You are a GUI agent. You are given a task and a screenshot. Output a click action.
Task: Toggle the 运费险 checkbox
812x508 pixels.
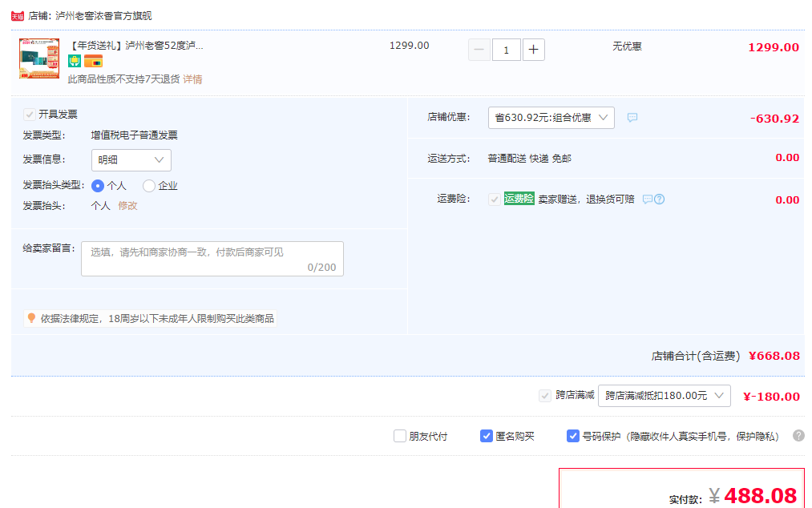(x=495, y=200)
